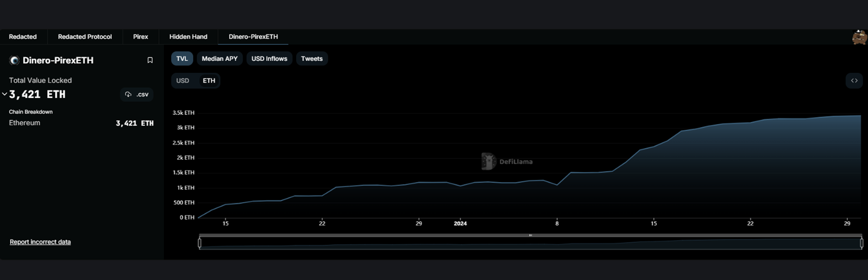This screenshot has height=280, width=868.
Task: Download TVL data as .csv
Action: 137,94
